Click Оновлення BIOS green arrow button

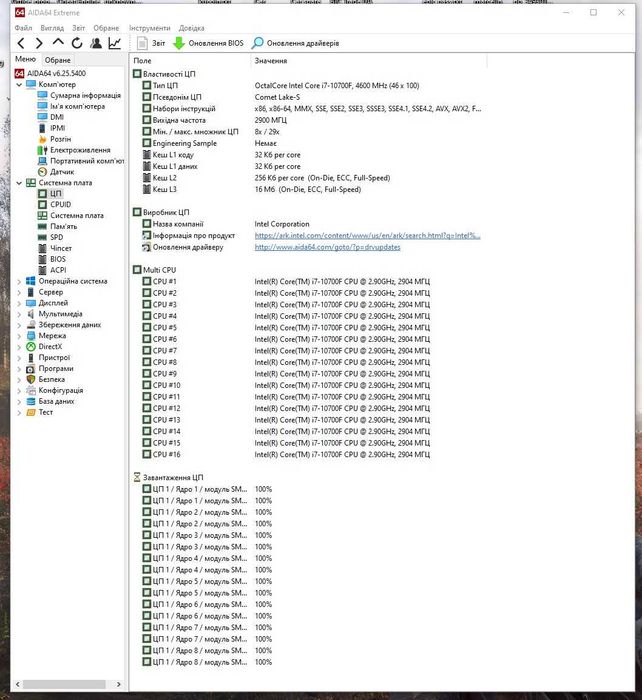(208, 43)
